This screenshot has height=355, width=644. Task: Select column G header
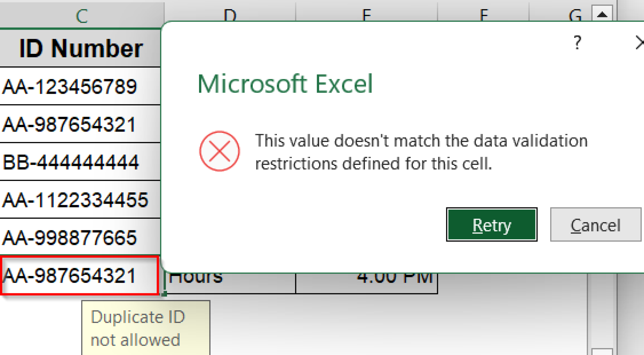(575, 14)
